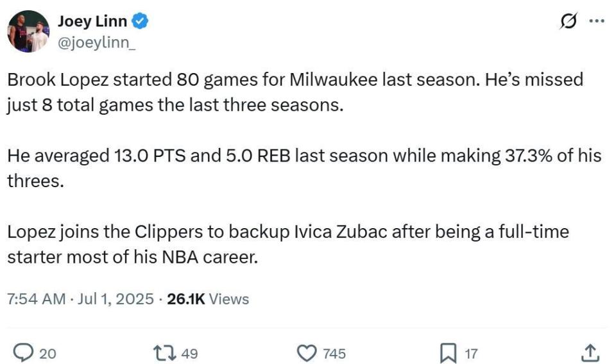The height and width of the screenshot is (364, 616).
Task: Click the Joey Linn display name
Action: pyautogui.click(x=92, y=21)
